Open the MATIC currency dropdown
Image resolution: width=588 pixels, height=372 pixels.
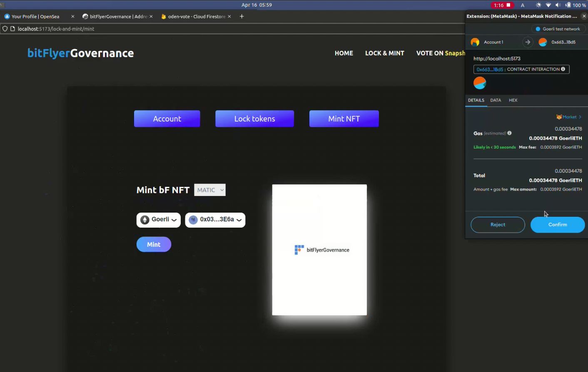[x=210, y=190]
